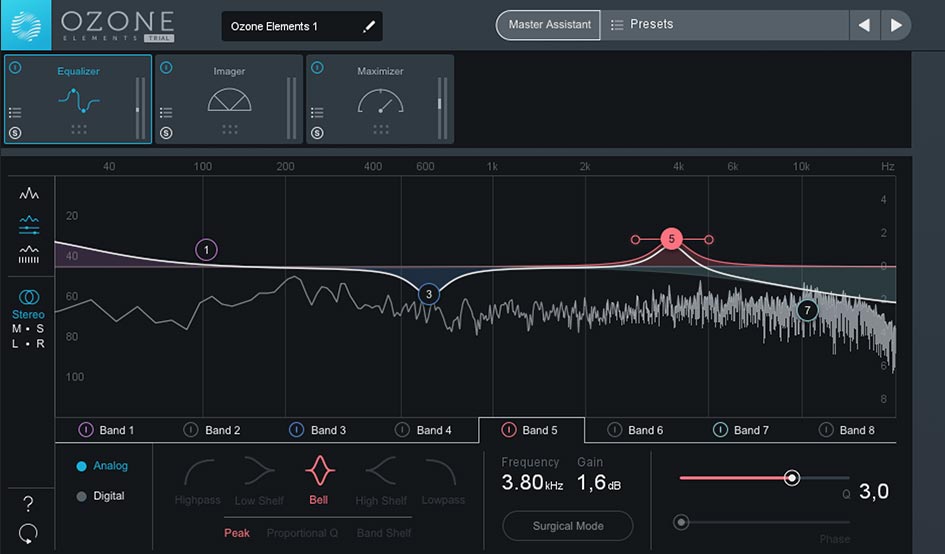The image size is (945, 554).
Task: Switch to Mid/Side (M • S) mode
Action: [x=28, y=329]
